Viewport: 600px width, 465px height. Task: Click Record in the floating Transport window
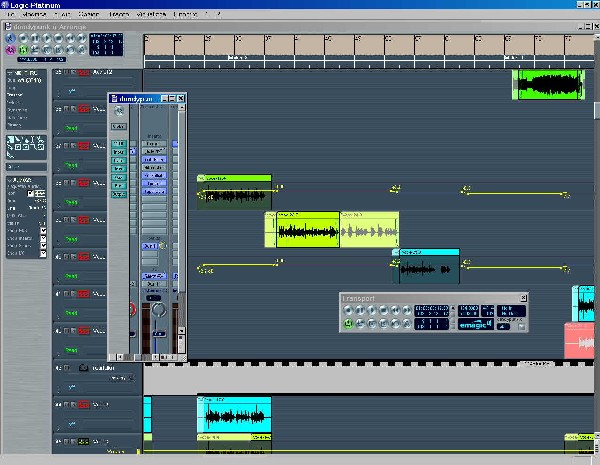tap(348, 310)
